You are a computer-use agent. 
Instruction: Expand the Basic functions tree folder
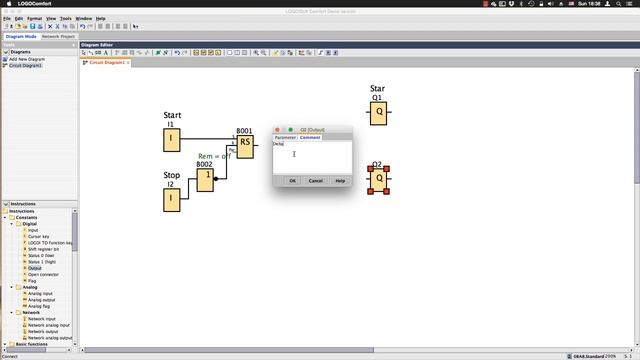[5, 344]
